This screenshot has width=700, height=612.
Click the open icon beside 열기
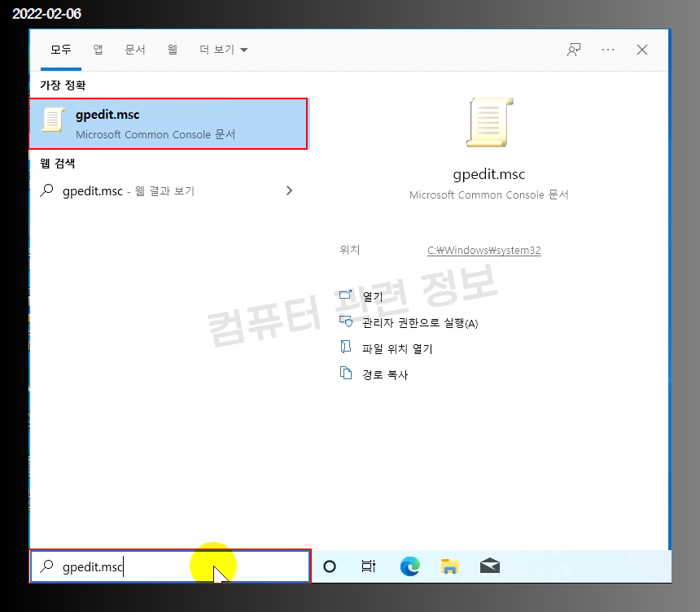point(346,295)
